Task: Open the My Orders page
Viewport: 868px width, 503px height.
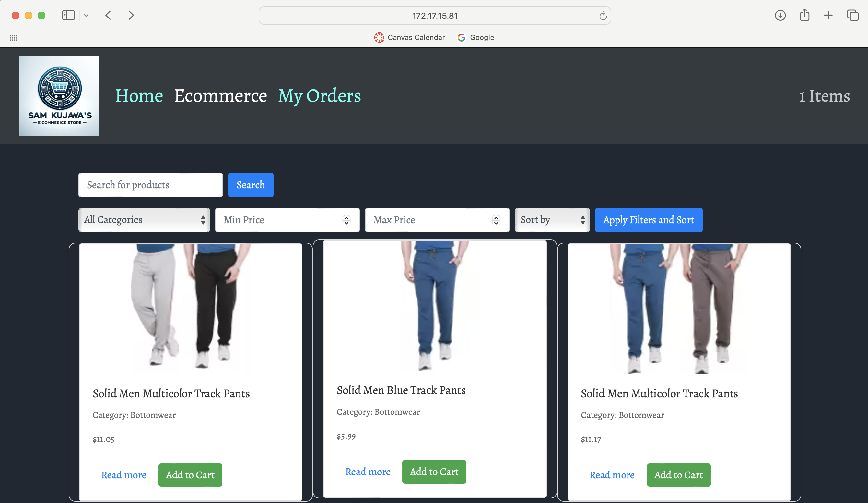Action: [319, 95]
